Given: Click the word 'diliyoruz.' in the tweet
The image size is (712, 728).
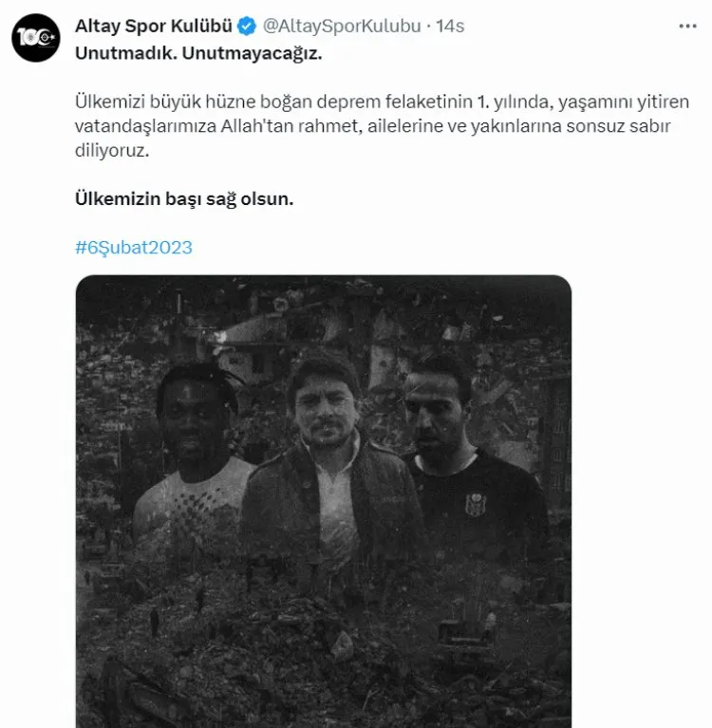Looking at the screenshot, I should [113, 151].
